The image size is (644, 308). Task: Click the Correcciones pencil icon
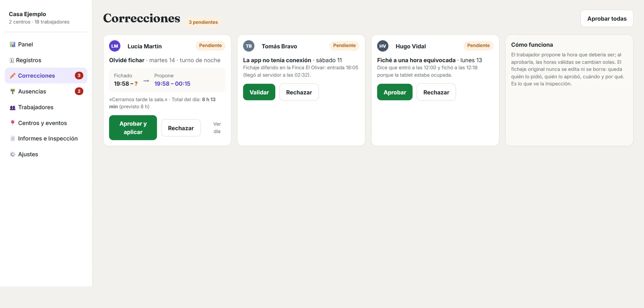(x=13, y=76)
